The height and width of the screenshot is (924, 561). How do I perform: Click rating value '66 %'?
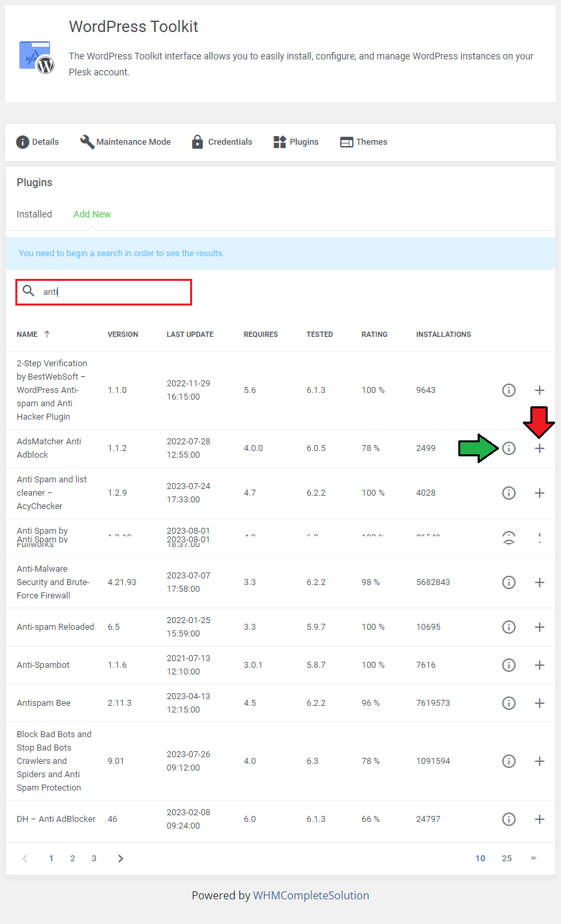pyautogui.click(x=371, y=819)
